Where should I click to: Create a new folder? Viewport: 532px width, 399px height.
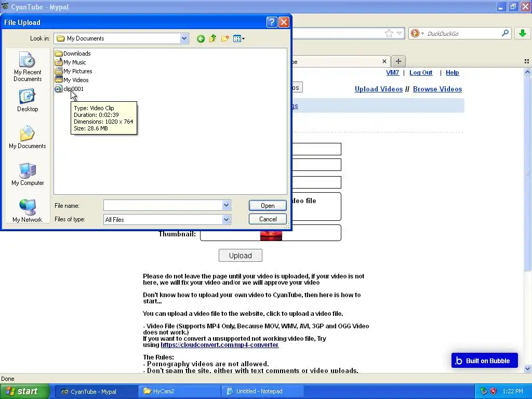224,38
